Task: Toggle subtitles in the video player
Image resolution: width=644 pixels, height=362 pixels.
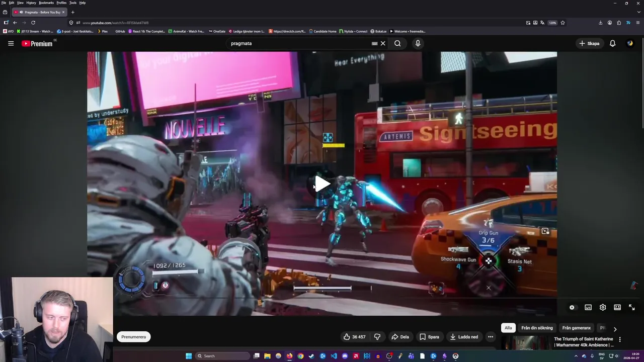Action: click(588, 307)
